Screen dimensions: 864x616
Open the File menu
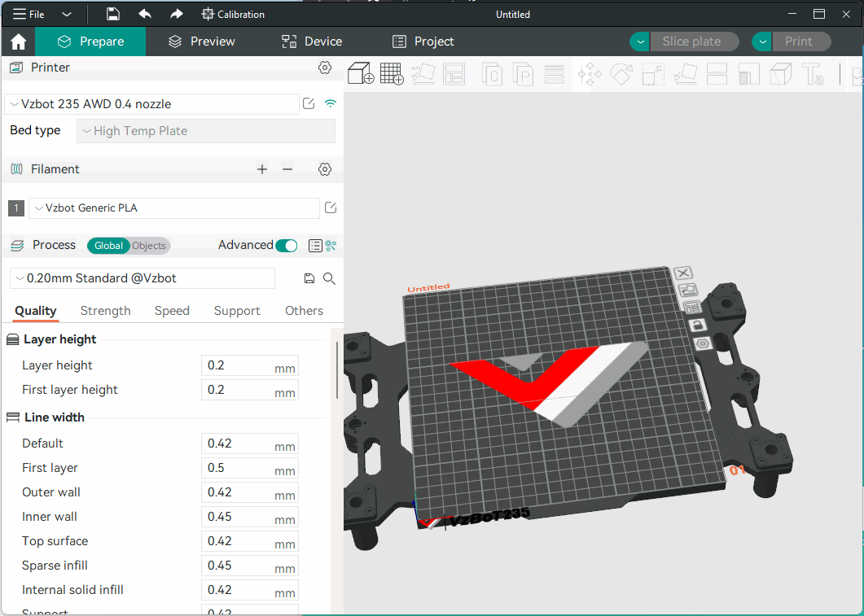point(29,14)
